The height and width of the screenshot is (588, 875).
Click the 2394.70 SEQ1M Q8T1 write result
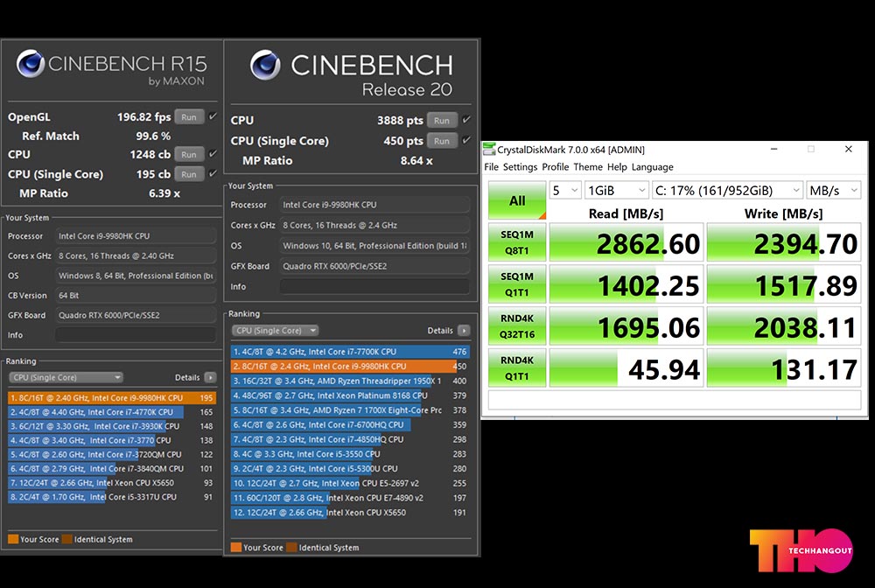pos(783,242)
